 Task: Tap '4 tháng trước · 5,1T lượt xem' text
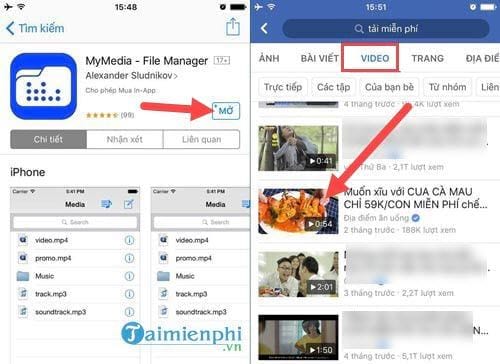(398, 356)
